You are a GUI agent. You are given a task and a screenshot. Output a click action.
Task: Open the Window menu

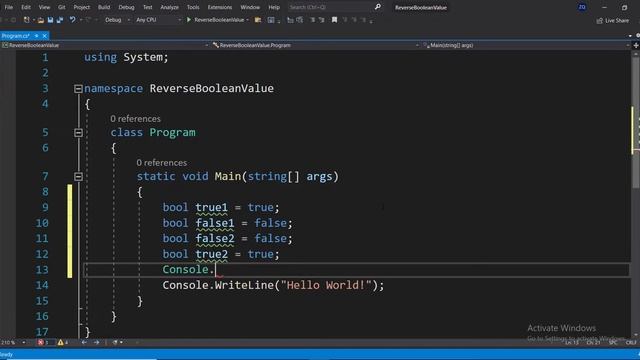point(250,7)
